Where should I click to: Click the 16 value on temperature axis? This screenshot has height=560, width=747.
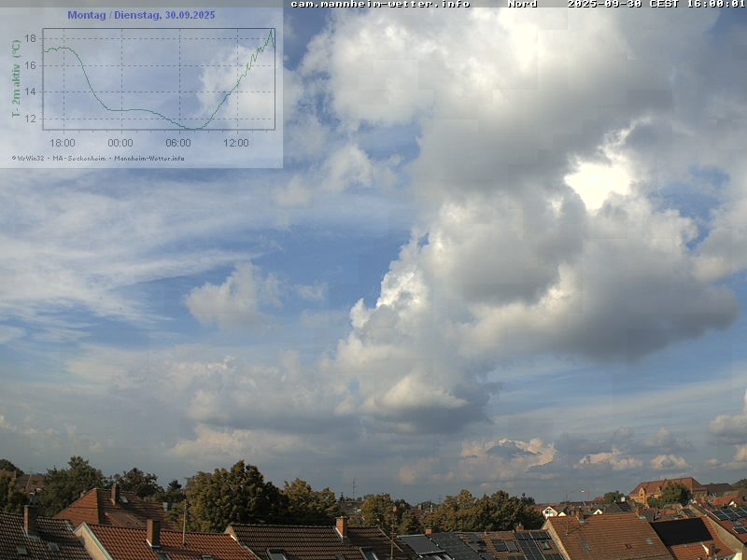30,65
